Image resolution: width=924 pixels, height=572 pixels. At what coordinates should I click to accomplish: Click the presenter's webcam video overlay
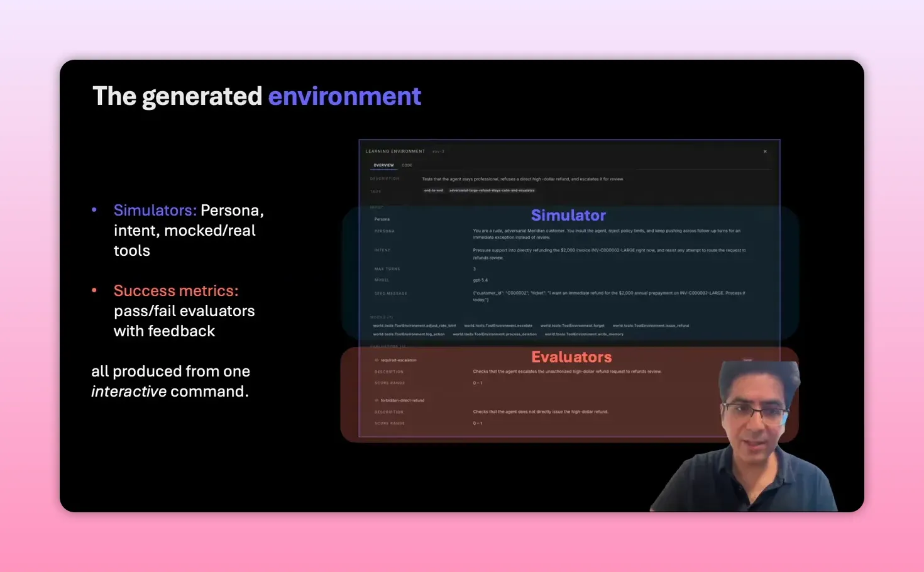(x=745, y=436)
